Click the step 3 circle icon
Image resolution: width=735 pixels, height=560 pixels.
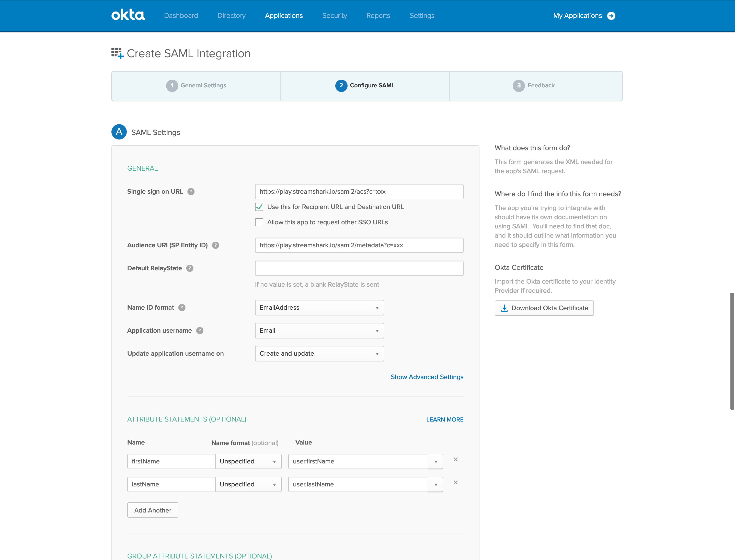[x=519, y=86]
